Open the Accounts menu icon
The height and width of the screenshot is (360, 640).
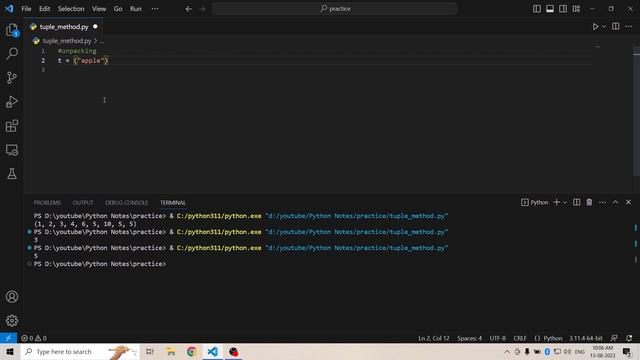click(x=12, y=297)
